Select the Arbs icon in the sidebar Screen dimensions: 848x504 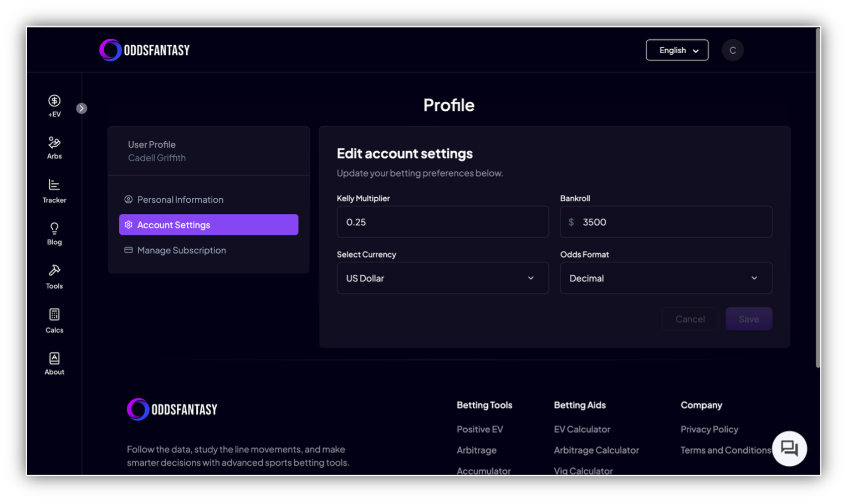(54, 147)
